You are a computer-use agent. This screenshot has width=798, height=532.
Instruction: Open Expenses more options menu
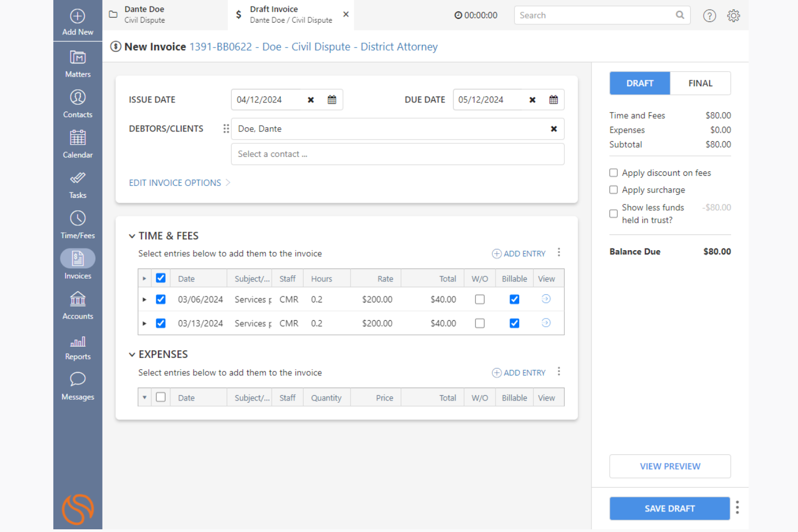(x=559, y=371)
